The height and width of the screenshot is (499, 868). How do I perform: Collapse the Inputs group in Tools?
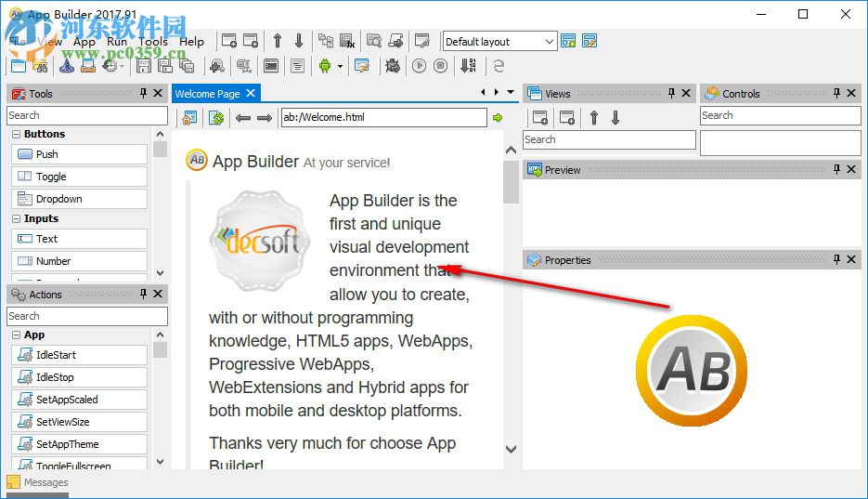16,218
